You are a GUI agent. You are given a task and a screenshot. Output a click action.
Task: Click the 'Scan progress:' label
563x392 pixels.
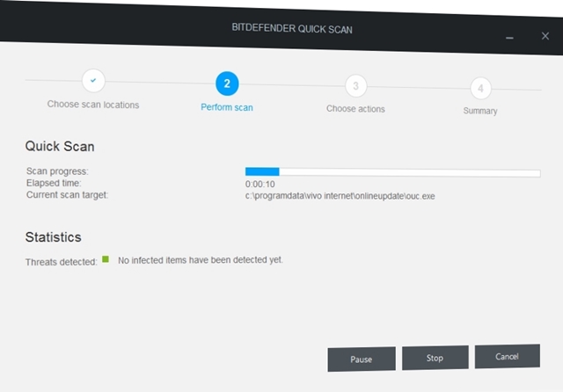click(57, 171)
